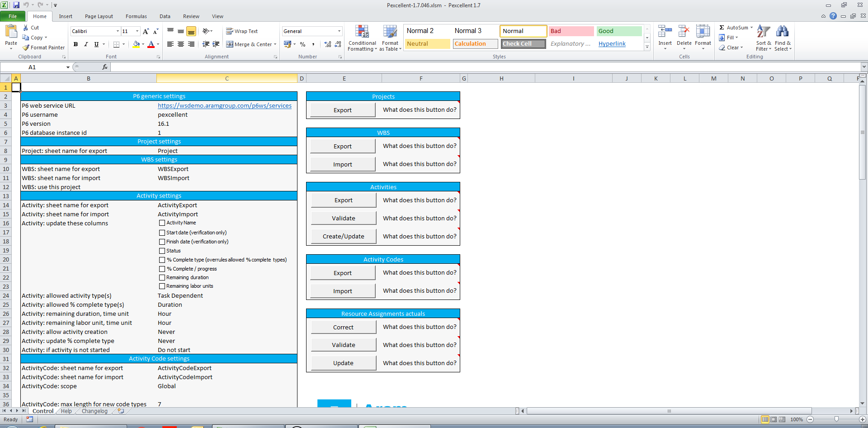Tick the Remaining duration checkbox
Image resolution: width=868 pixels, height=428 pixels.
point(162,277)
